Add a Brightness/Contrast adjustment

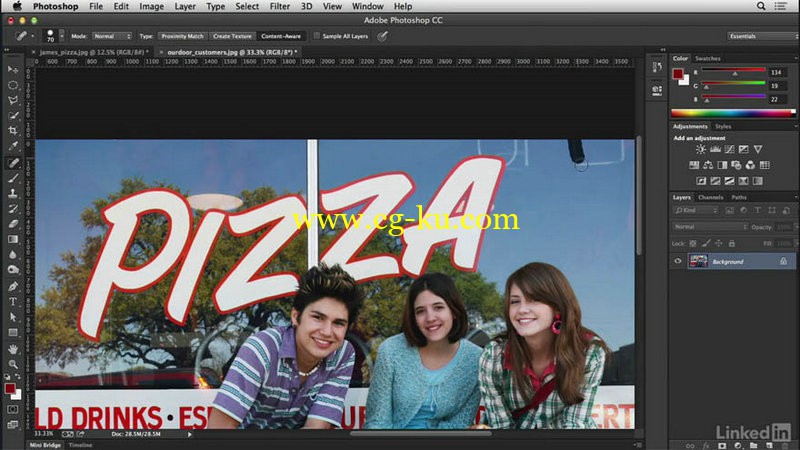[x=701, y=149]
